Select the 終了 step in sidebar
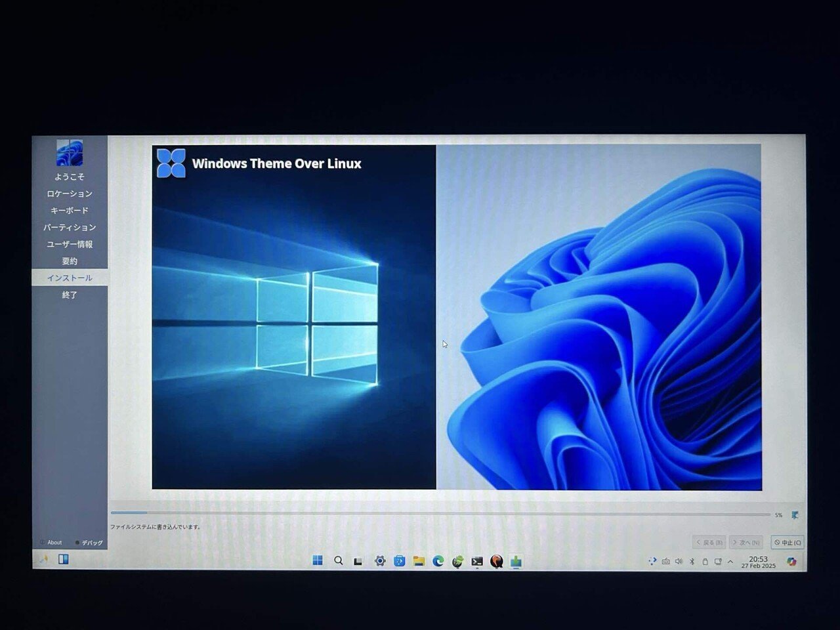Screen dimensions: 840x630 70,295
